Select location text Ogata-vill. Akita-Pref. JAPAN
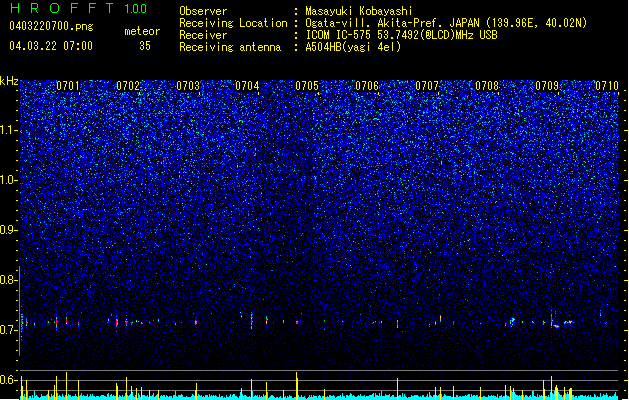This screenshot has height=400, width=629. (x=392, y=23)
